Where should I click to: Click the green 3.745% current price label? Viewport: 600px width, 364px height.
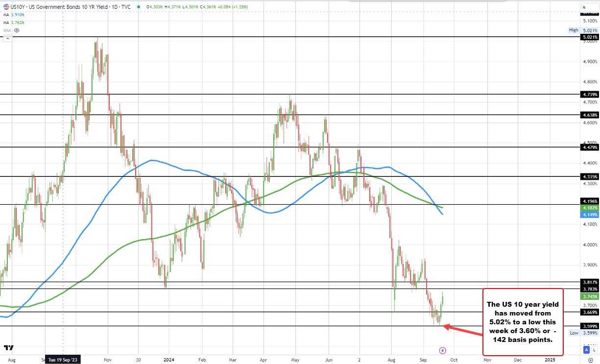coord(589,297)
